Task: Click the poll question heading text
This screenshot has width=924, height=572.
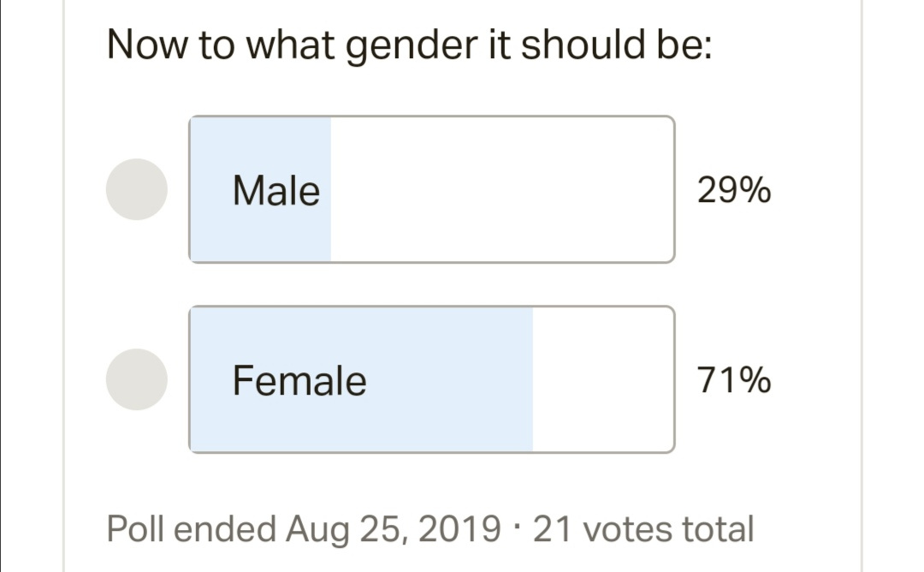Action: pos(409,46)
